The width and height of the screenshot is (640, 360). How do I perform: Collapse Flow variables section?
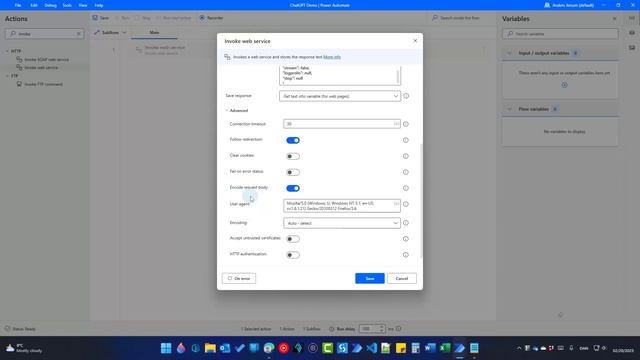click(509, 109)
